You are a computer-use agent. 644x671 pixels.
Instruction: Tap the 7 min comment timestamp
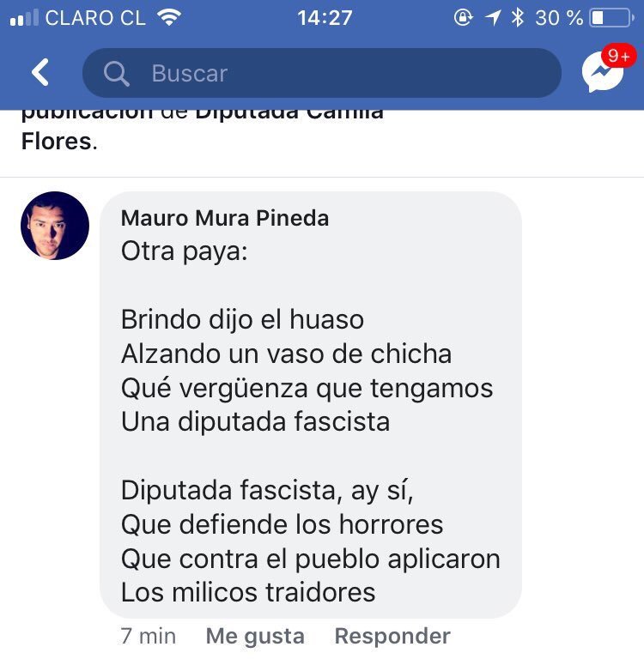click(x=149, y=636)
